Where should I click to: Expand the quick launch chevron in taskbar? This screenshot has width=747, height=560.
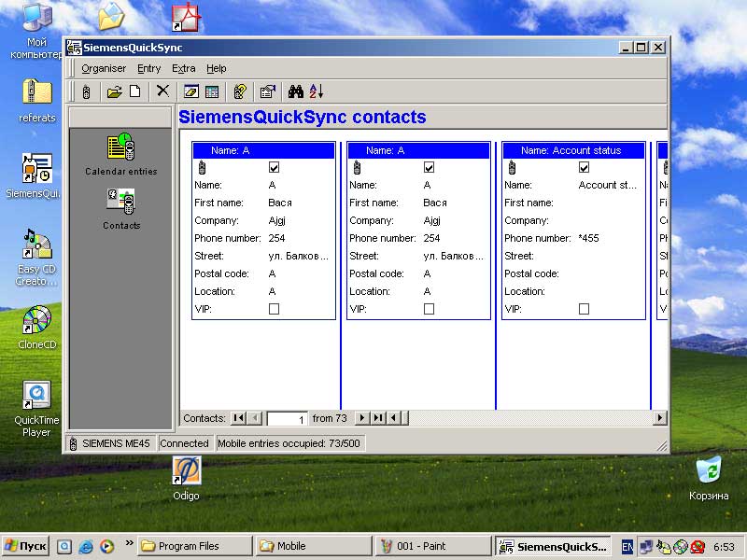click(x=129, y=542)
